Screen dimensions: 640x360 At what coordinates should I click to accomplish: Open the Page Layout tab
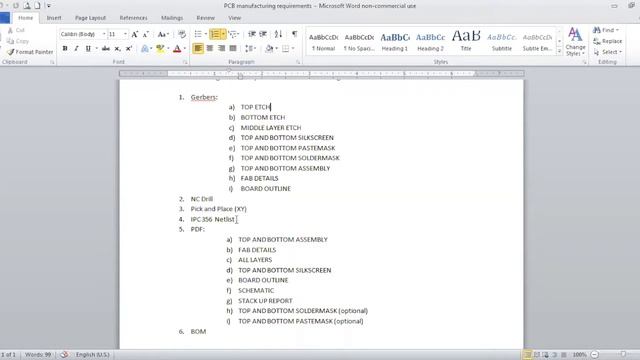pyautogui.click(x=90, y=18)
